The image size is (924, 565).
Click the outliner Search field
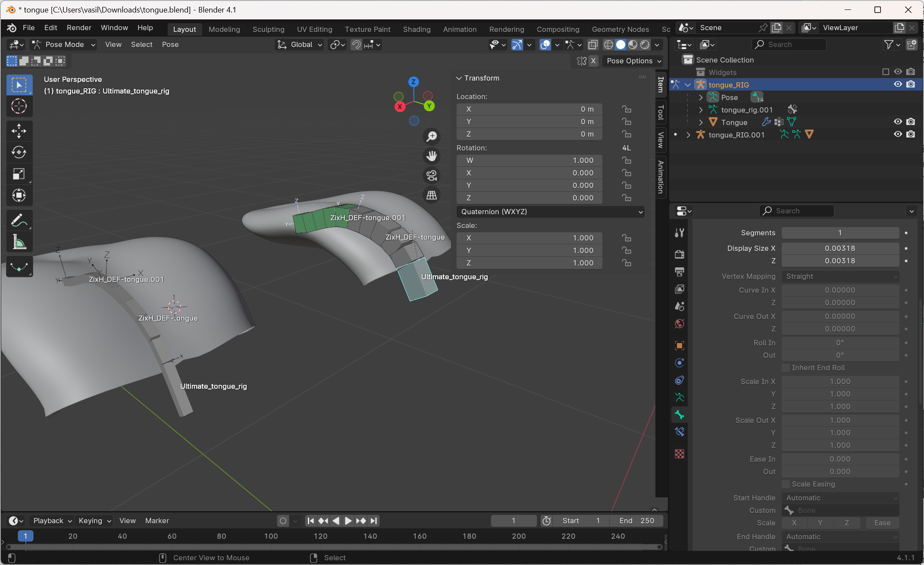click(789, 45)
